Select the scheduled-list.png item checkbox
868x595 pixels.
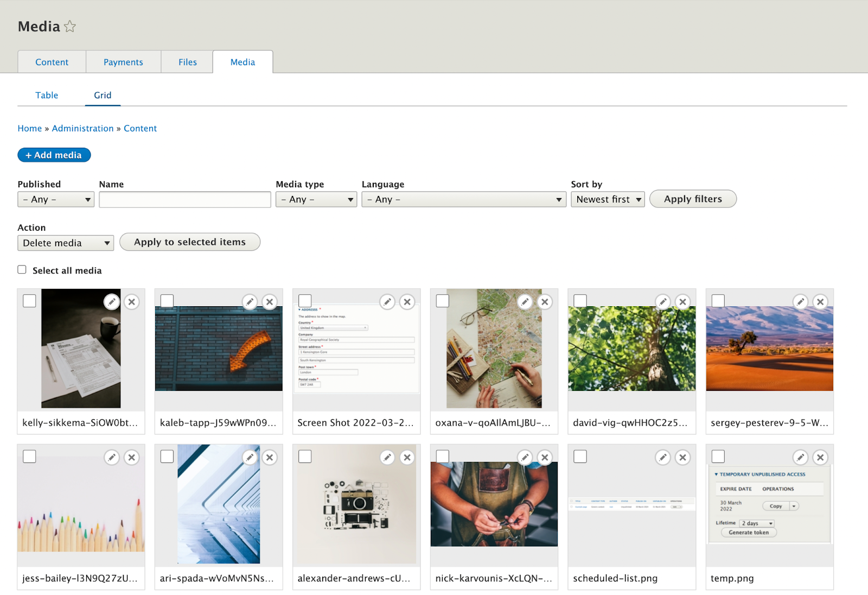(x=580, y=457)
